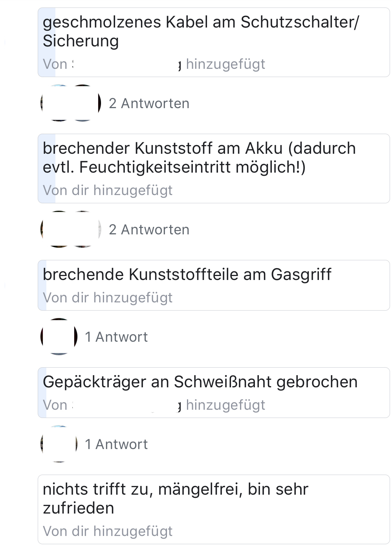Tap "Von … hinzugefügt" under Gepäckträger option

point(154,405)
